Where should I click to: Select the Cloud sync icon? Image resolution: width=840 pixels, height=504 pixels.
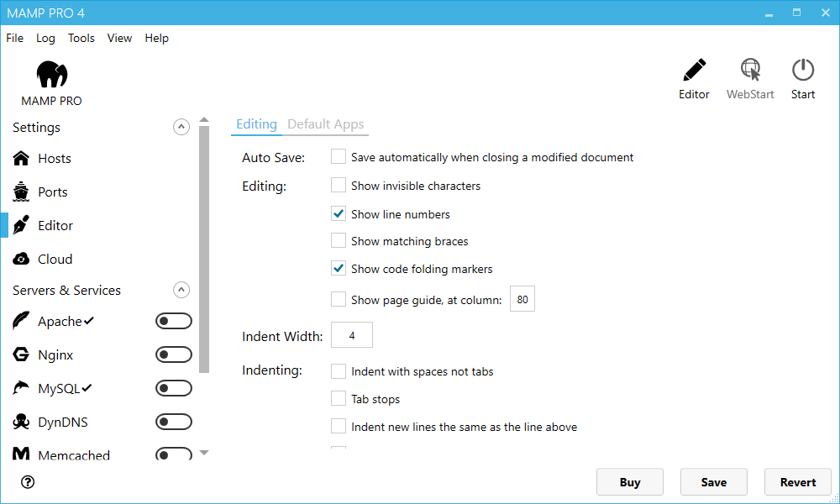click(21, 260)
